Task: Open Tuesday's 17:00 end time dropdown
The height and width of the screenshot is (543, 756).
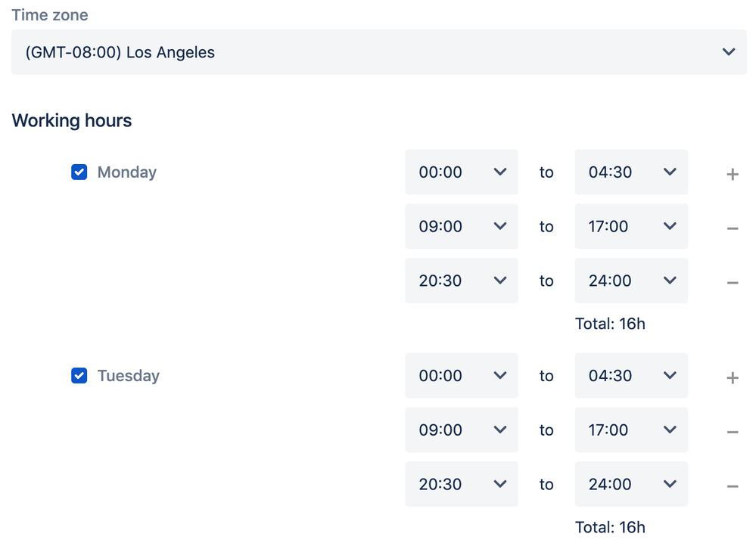Action: point(631,430)
